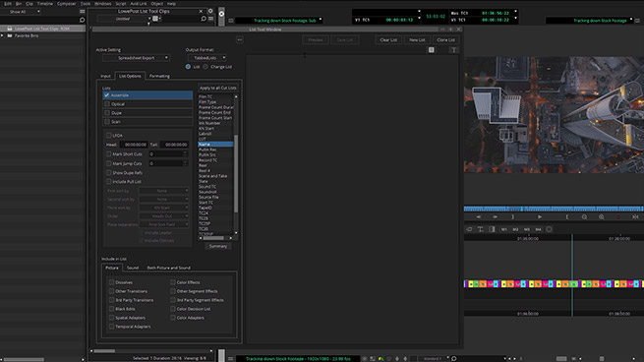Click the blue position bar under the monitor

pos(554,209)
